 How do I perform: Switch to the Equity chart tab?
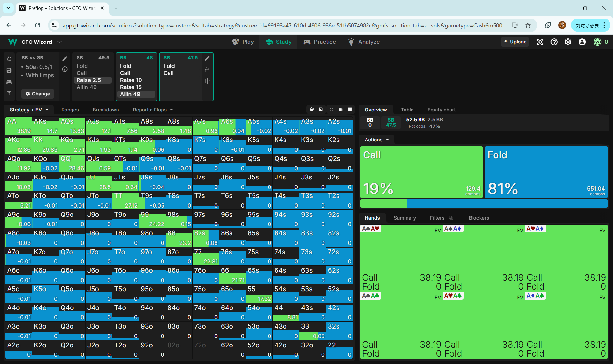click(441, 110)
